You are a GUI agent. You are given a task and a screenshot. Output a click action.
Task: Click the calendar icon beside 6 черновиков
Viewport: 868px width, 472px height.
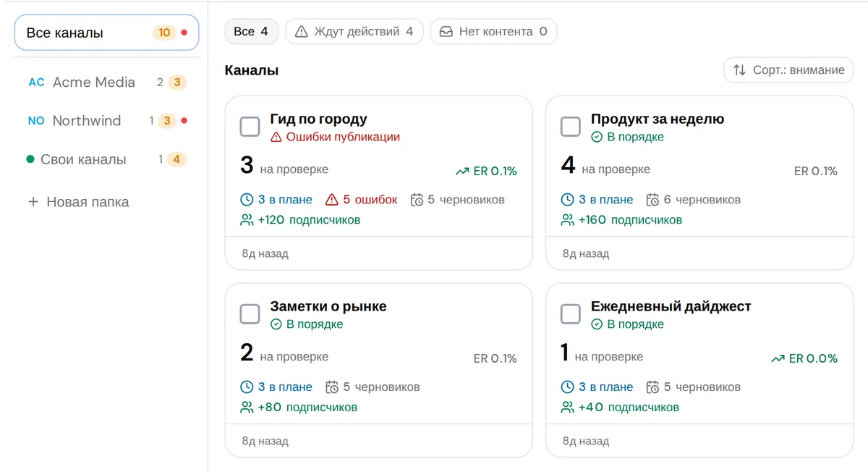[652, 200]
